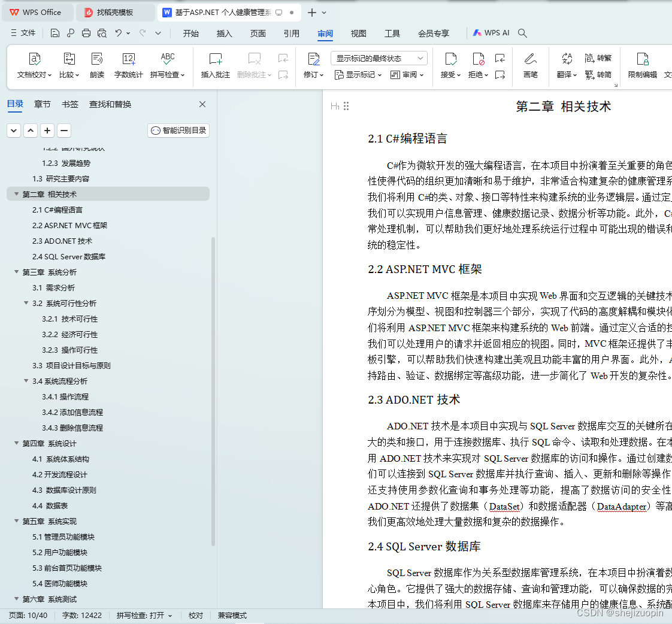Start 朗读 read aloud
Screen dimensions: 672x624
point(97,65)
